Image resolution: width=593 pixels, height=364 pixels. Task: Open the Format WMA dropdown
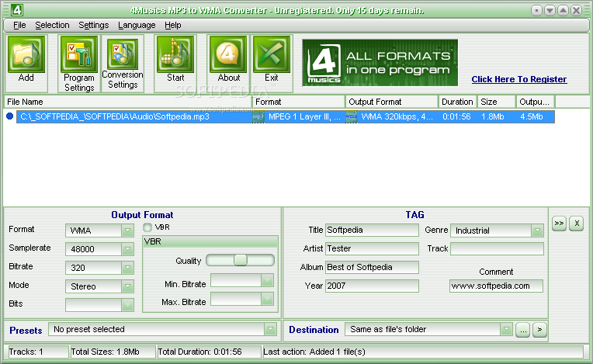tap(127, 231)
